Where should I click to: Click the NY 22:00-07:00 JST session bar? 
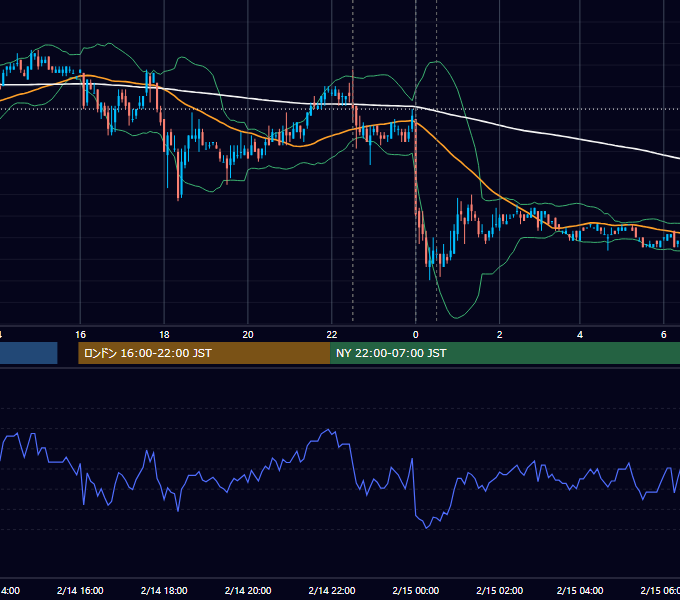[x=505, y=353]
